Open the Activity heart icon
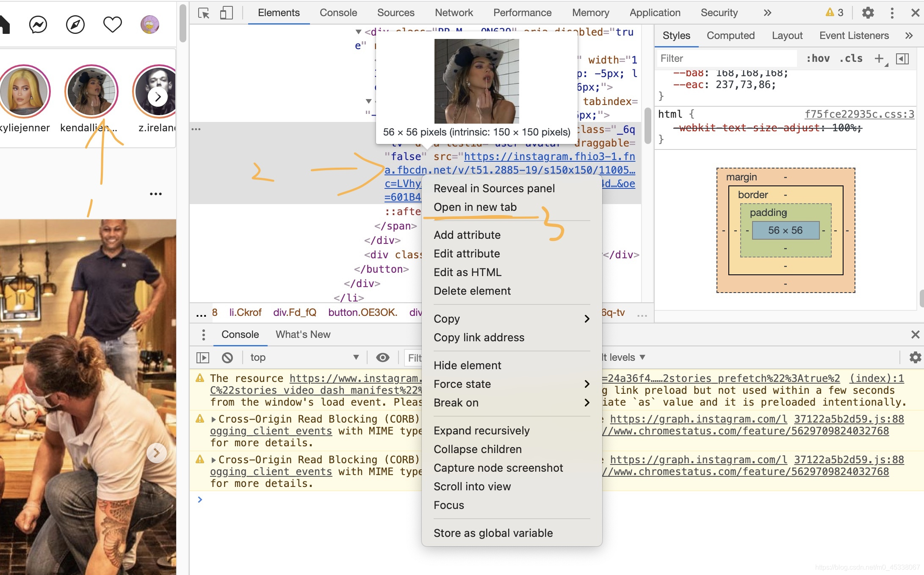 (113, 25)
